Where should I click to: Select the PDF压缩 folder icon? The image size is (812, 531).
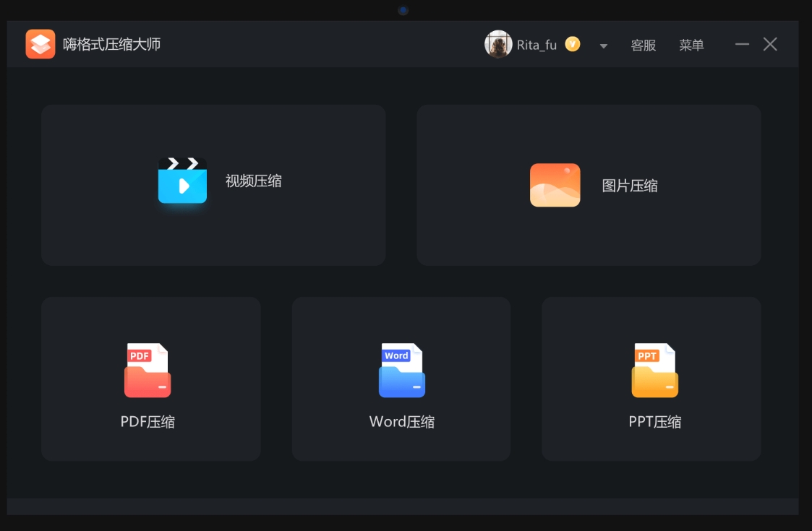(147, 371)
